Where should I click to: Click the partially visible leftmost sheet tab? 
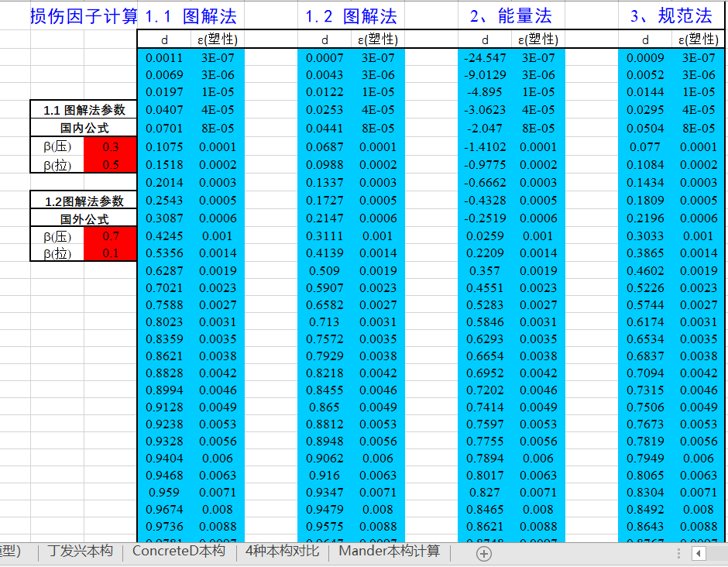pyautogui.click(x=12, y=553)
